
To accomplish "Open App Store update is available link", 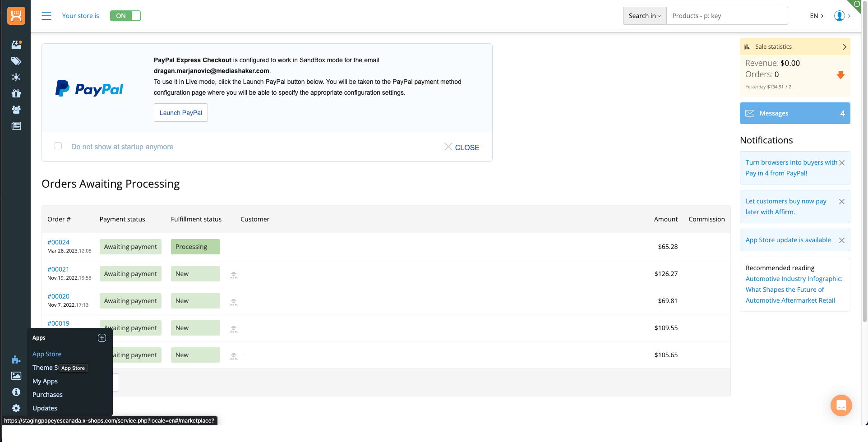I will 788,240.
